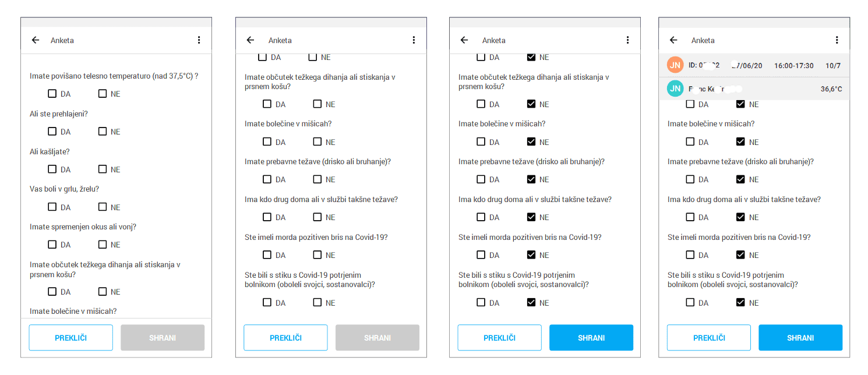The height and width of the screenshot is (375, 868).
Task: Select NE for 'Vas boli v grlu, žrelu?'
Action: pos(103,207)
